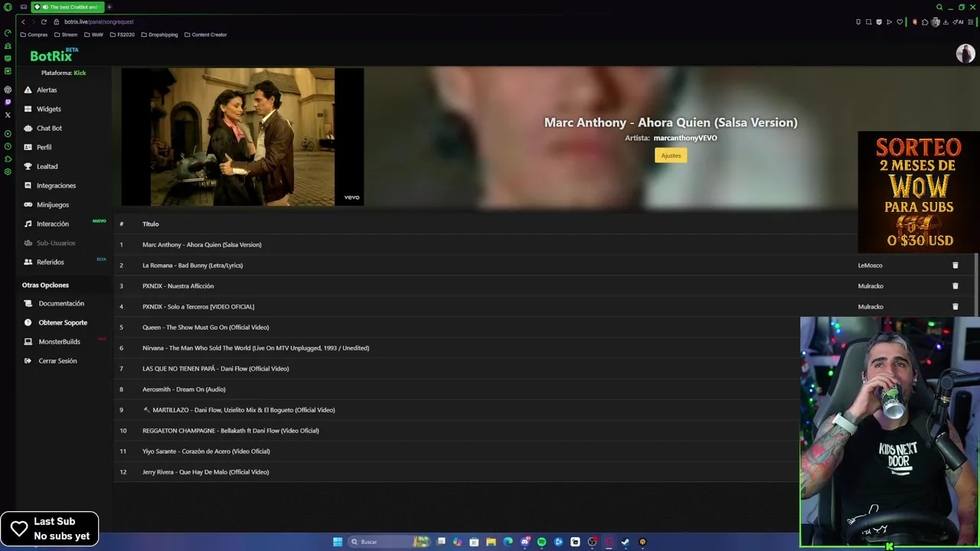The image size is (980, 551).
Task: Open the Lealtad section in sidebar
Action: 47,167
